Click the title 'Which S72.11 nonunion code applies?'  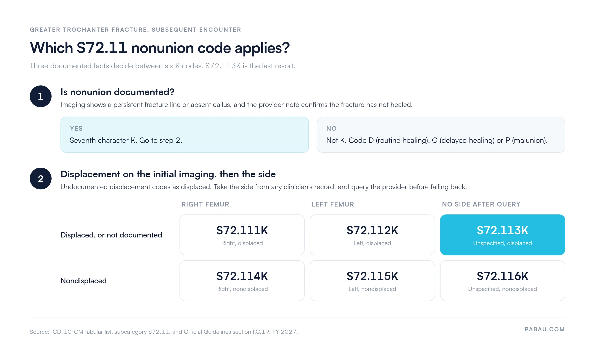160,48
